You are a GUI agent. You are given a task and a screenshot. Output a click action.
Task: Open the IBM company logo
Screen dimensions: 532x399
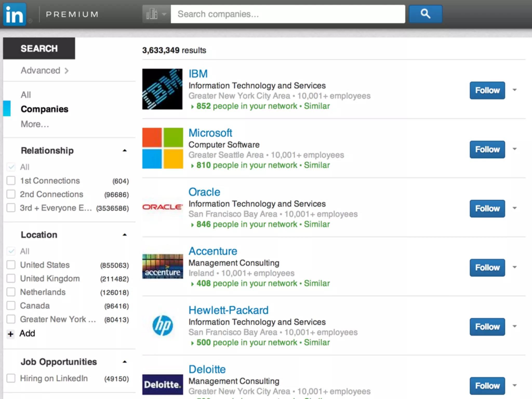click(162, 89)
